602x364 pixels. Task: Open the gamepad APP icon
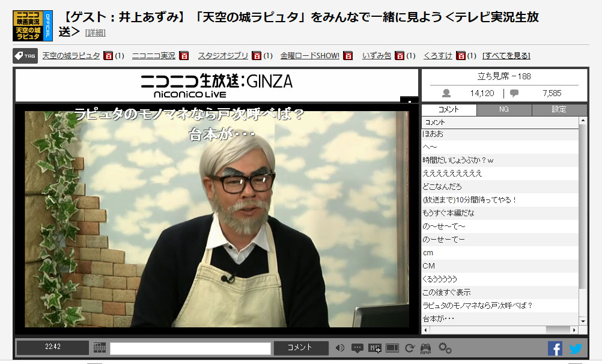pyautogui.click(x=425, y=348)
